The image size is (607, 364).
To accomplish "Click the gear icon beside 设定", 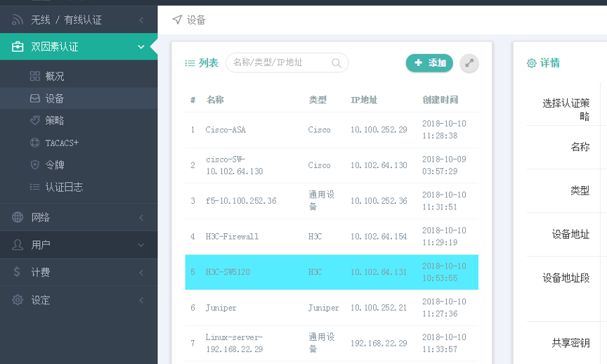I will point(18,300).
